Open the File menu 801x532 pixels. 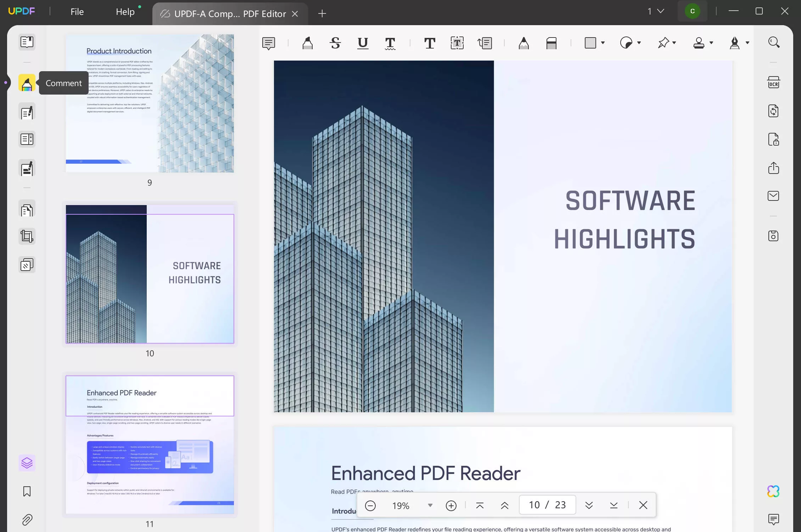pyautogui.click(x=77, y=12)
